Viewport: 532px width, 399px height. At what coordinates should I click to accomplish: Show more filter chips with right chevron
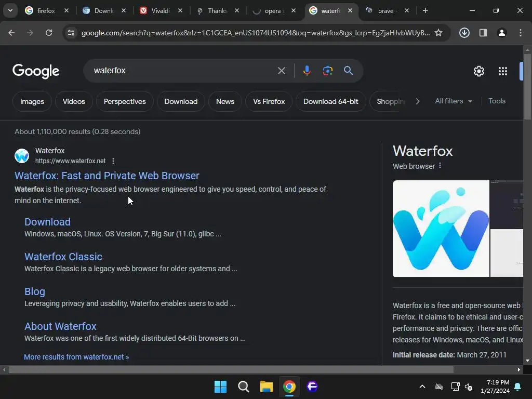[418, 101]
